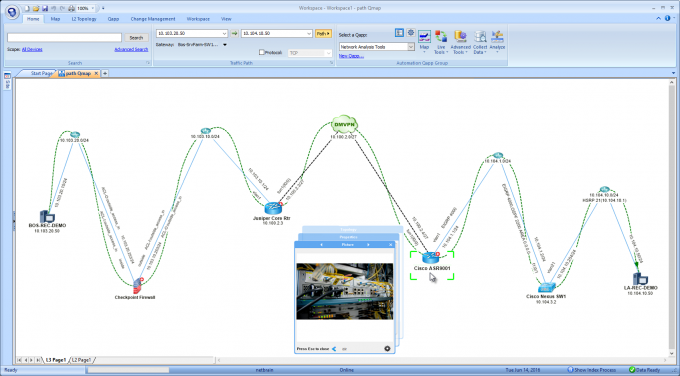Viewport: 680px width, 376px height.
Task: Click the Open folder icon in quick access toolbar
Action: (36, 8)
